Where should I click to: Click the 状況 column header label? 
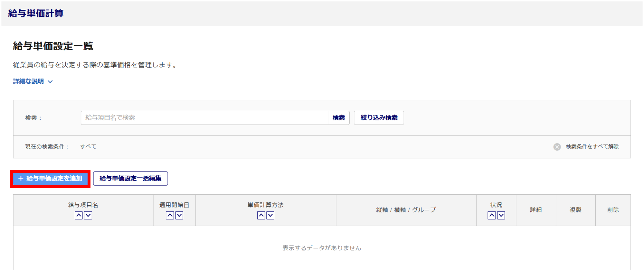496,205
